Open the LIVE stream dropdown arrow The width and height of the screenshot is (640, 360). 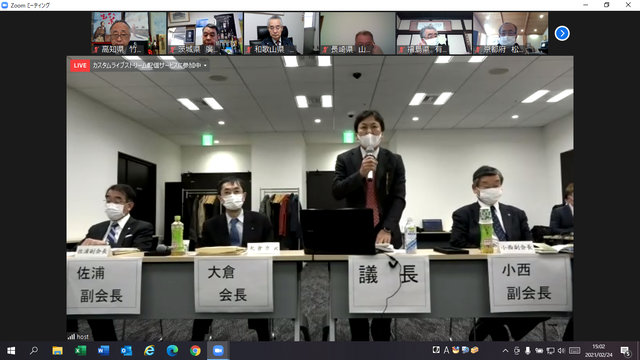[205, 65]
